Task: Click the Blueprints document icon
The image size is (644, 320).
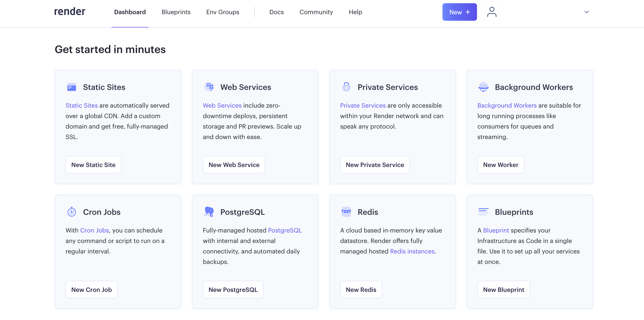Action: tap(483, 212)
